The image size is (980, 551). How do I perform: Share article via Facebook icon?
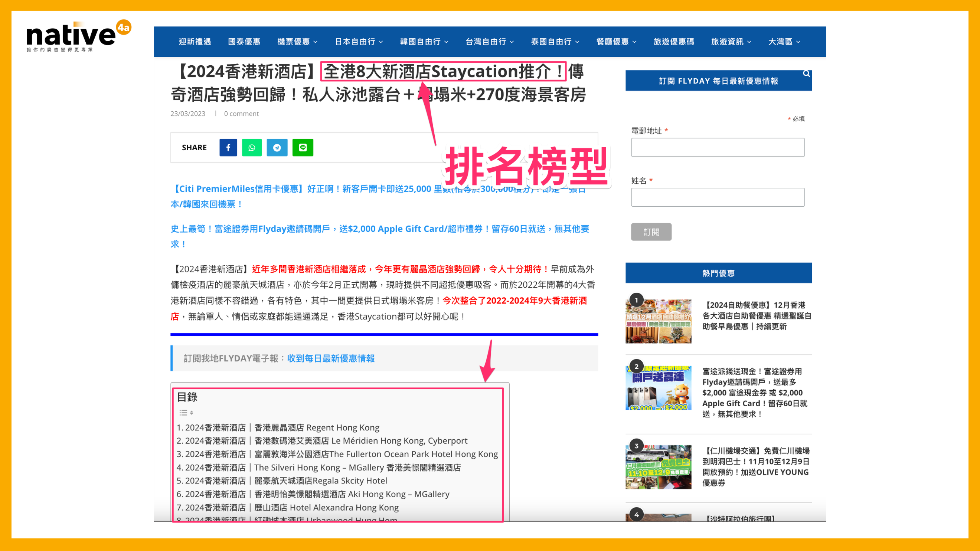pos(228,148)
